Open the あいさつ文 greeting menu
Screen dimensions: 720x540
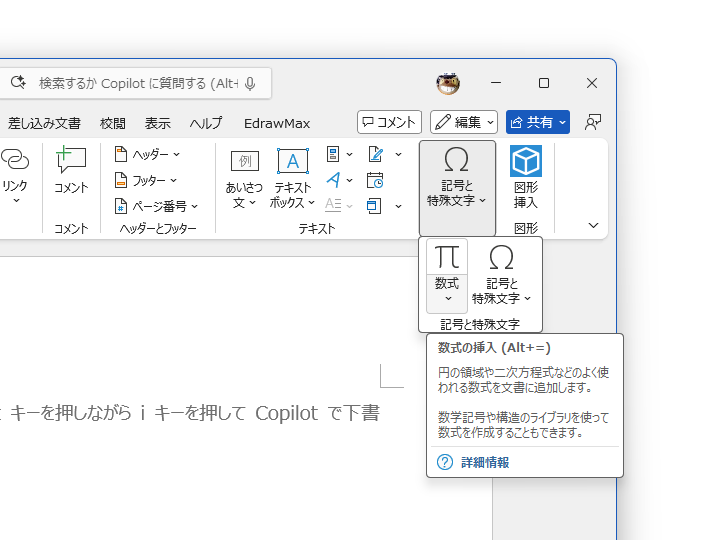[244, 179]
